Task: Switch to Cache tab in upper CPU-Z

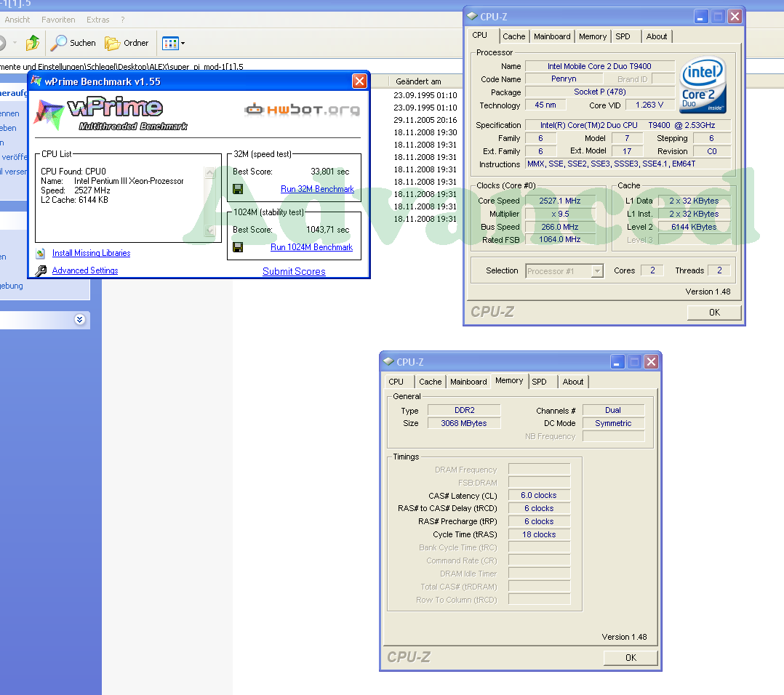Action: point(514,36)
